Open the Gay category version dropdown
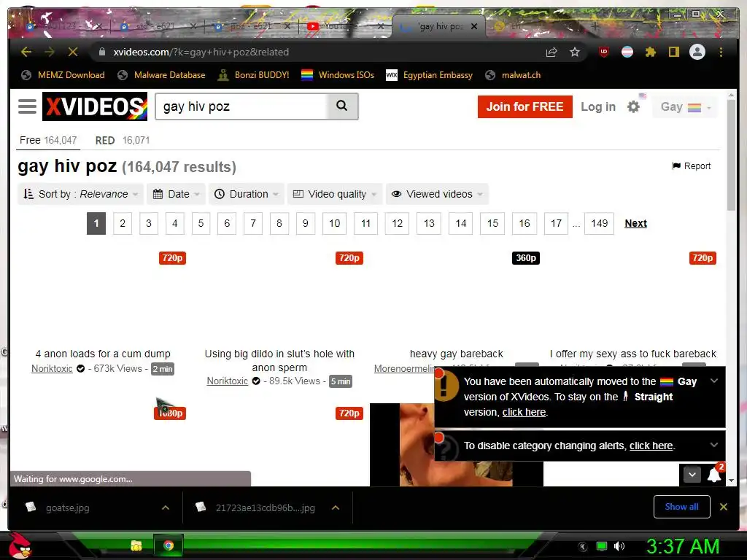747x560 pixels. click(685, 106)
